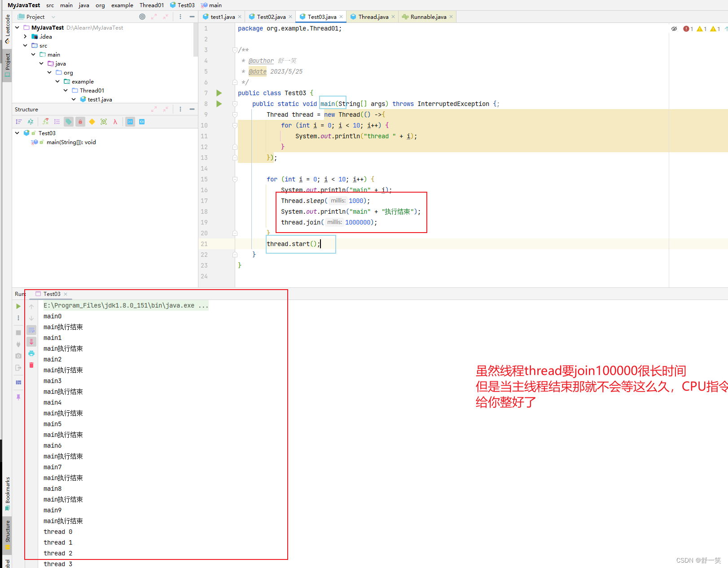Click the Test03 breadcrumb in navigation bar
The width and height of the screenshot is (728, 568).
[x=183, y=5]
